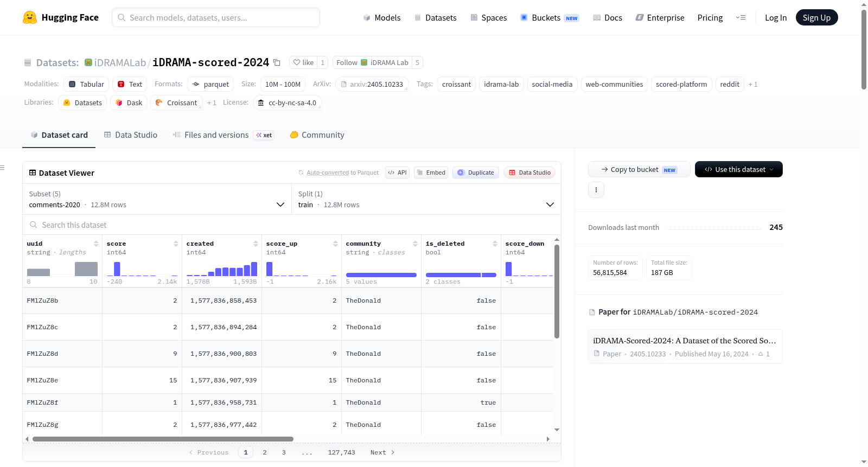Click the iDRAMALab organization avatar icon

click(x=88, y=62)
